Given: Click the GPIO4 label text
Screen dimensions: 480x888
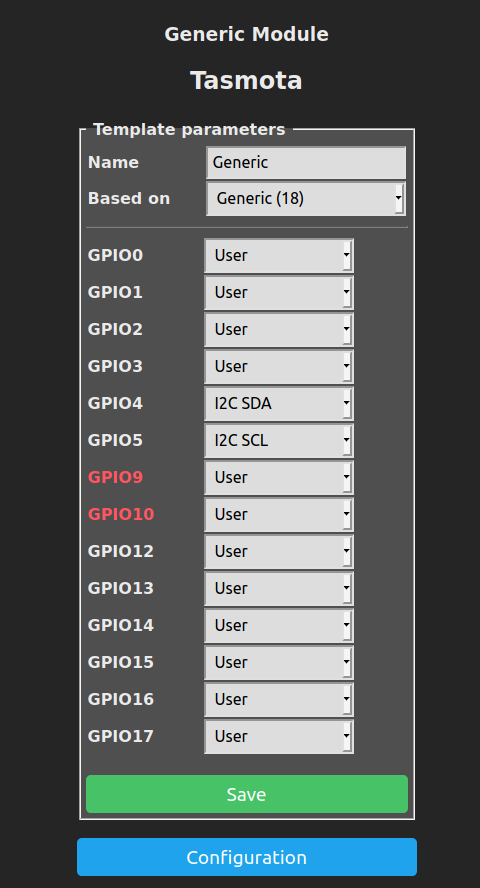Looking at the screenshot, I should tap(115, 403).
